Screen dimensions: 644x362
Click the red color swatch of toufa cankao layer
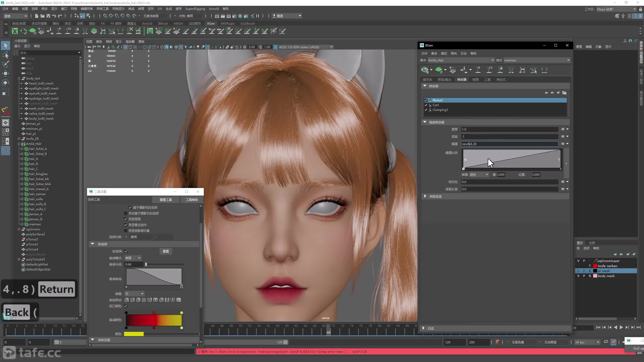click(595, 266)
